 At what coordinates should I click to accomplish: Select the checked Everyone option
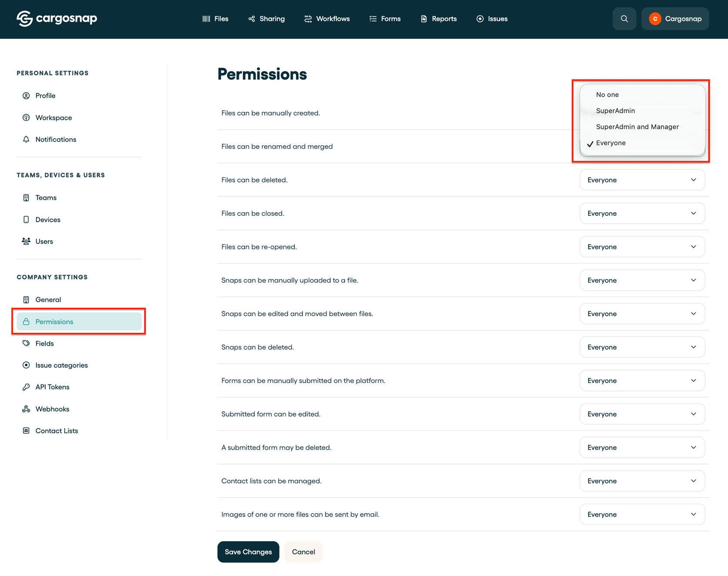point(642,143)
